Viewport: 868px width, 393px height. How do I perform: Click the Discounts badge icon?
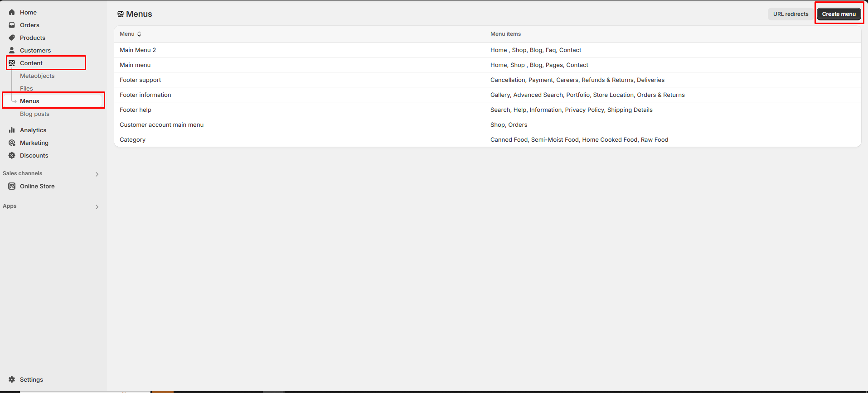tap(12, 155)
